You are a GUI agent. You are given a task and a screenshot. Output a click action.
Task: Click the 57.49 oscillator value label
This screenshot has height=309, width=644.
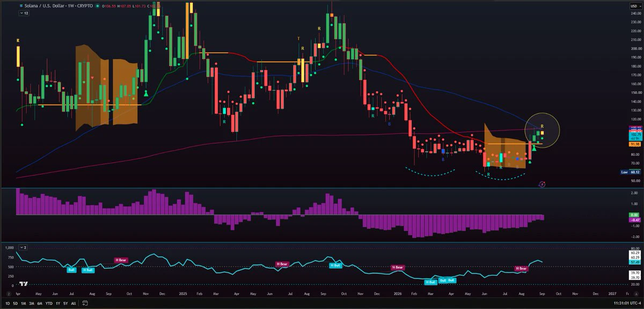634,263
